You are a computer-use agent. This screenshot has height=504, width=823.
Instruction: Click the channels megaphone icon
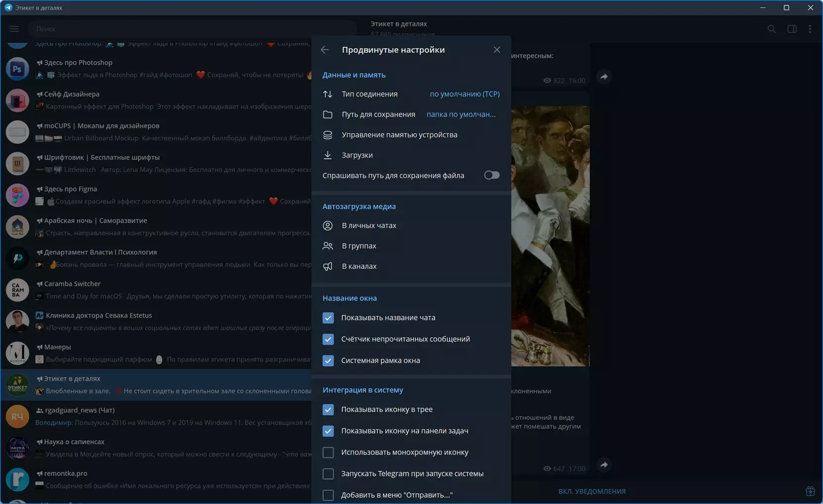(x=328, y=266)
